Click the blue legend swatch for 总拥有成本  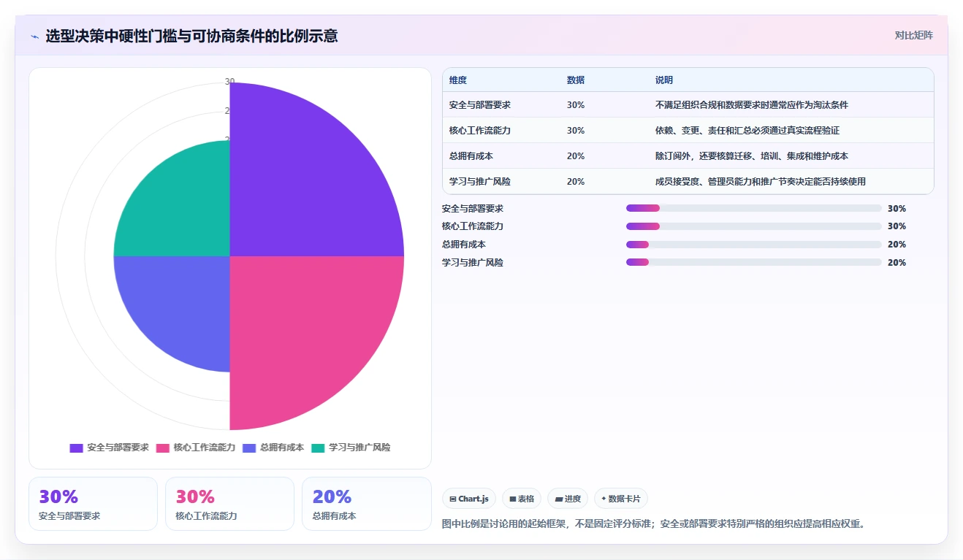pos(249,448)
